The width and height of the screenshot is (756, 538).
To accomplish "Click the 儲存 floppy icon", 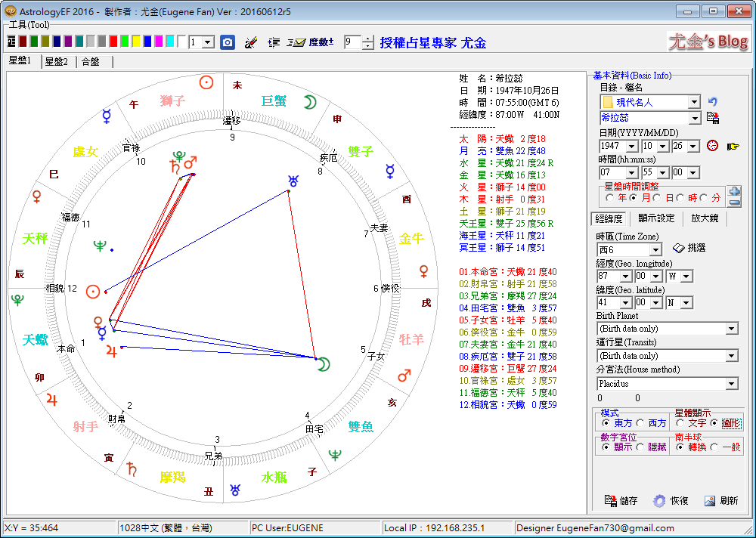I will coord(611,501).
